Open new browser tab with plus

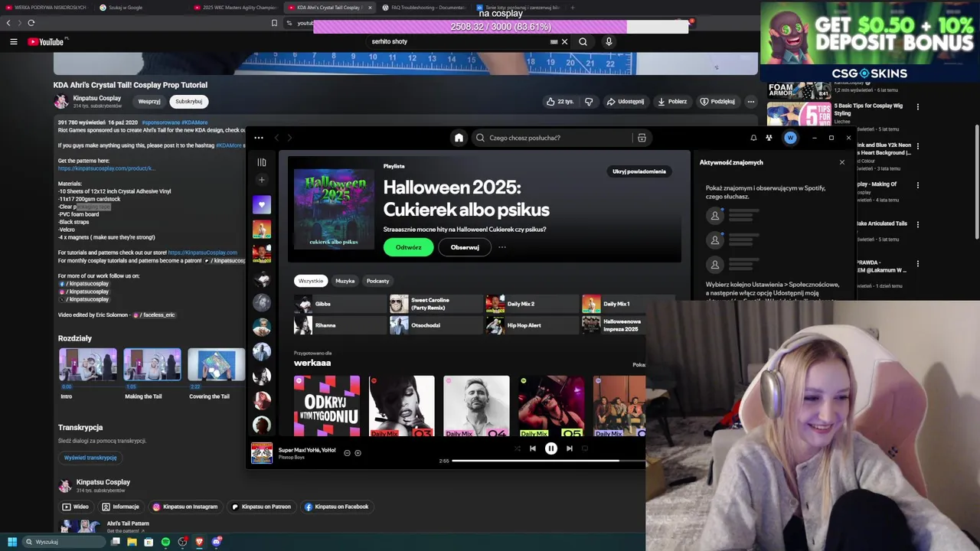pos(573,8)
